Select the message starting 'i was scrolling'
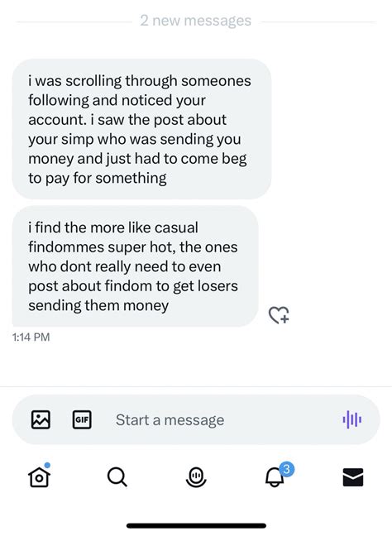Screen dimensions: 392x536 (141, 129)
